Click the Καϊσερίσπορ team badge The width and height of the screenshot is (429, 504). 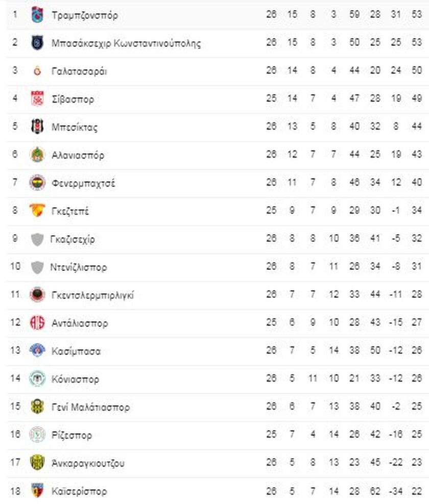(37, 491)
